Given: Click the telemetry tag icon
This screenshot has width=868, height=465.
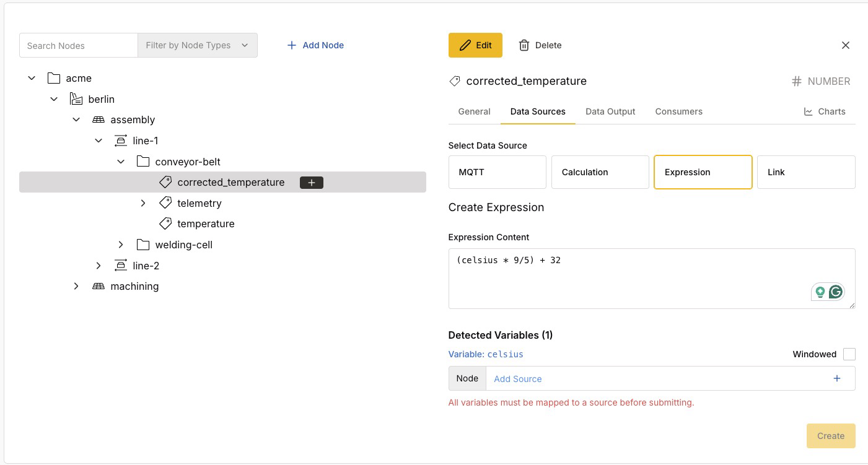Looking at the screenshot, I should [x=165, y=203].
